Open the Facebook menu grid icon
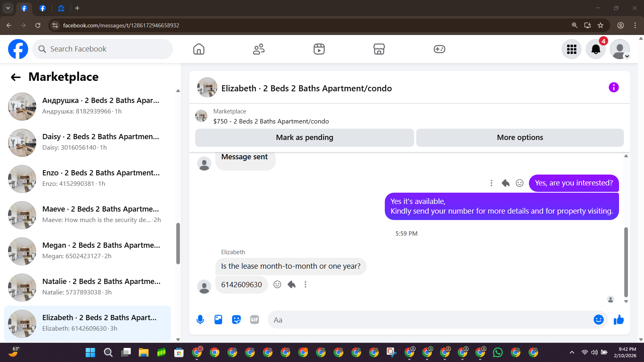Image resolution: width=644 pixels, height=362 pixels. 572,49
